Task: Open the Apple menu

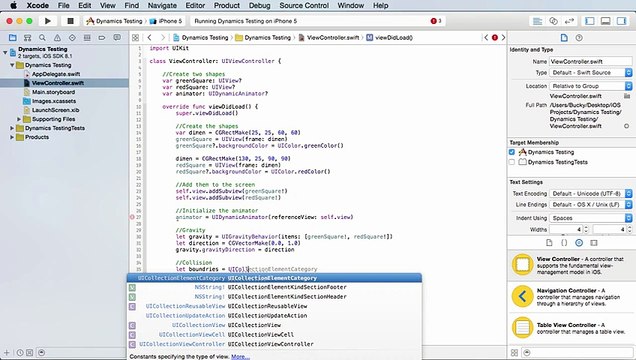Action: pyautogui.click(x=13, y=5)
